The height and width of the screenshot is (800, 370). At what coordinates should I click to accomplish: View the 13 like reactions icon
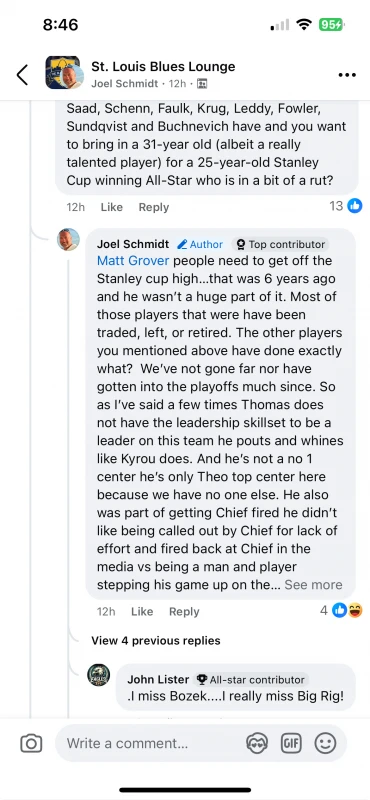354,206
